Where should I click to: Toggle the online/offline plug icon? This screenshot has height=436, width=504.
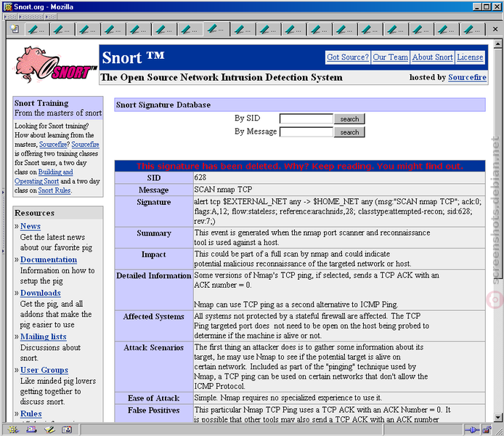(x=472, y=429)
